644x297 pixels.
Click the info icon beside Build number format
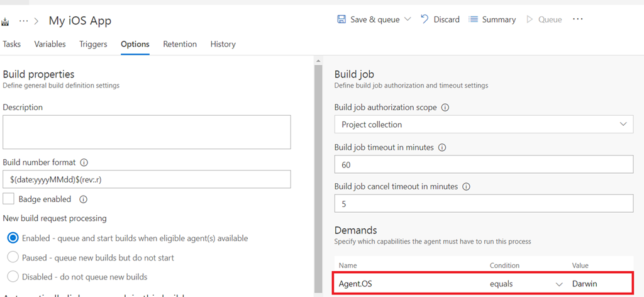84,162
